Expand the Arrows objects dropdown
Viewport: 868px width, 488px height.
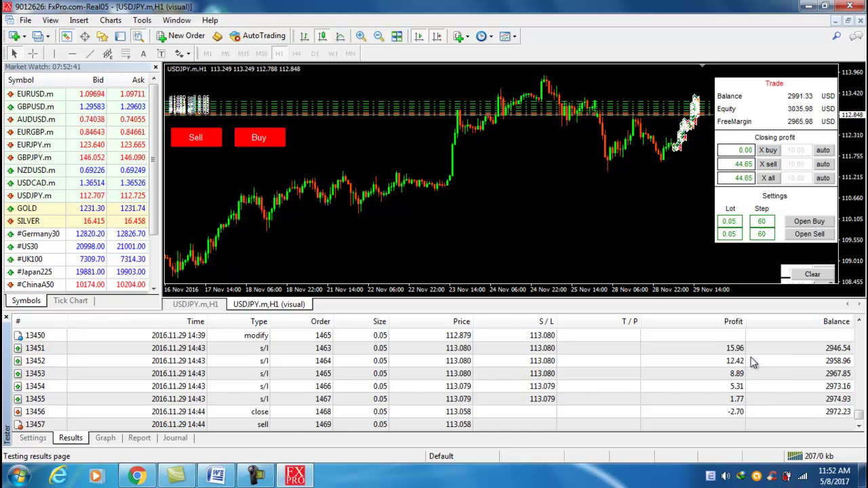click(188, 54)
